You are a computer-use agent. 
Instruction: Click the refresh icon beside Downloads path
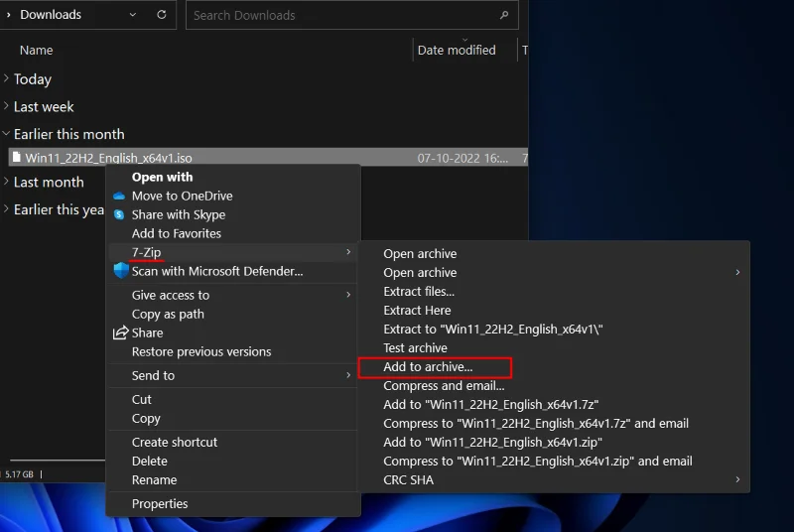coord(162,15)
